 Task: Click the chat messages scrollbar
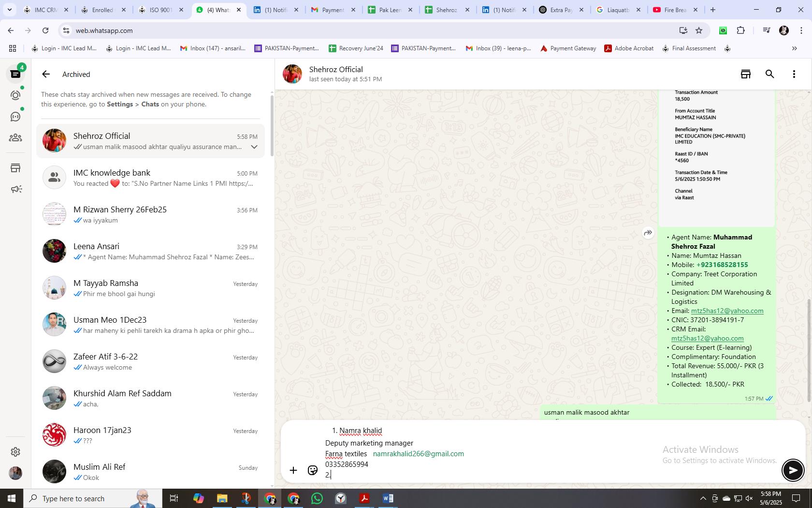coord(809,351)
